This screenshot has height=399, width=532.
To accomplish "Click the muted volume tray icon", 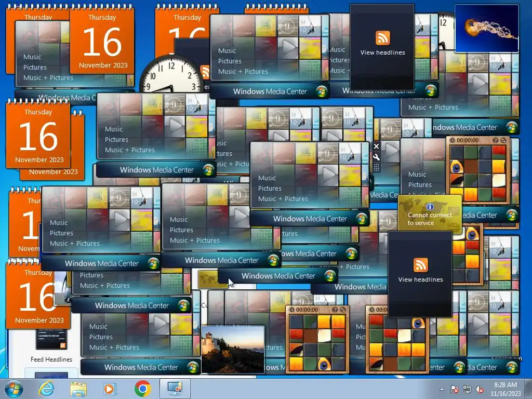I will point(480,389).
